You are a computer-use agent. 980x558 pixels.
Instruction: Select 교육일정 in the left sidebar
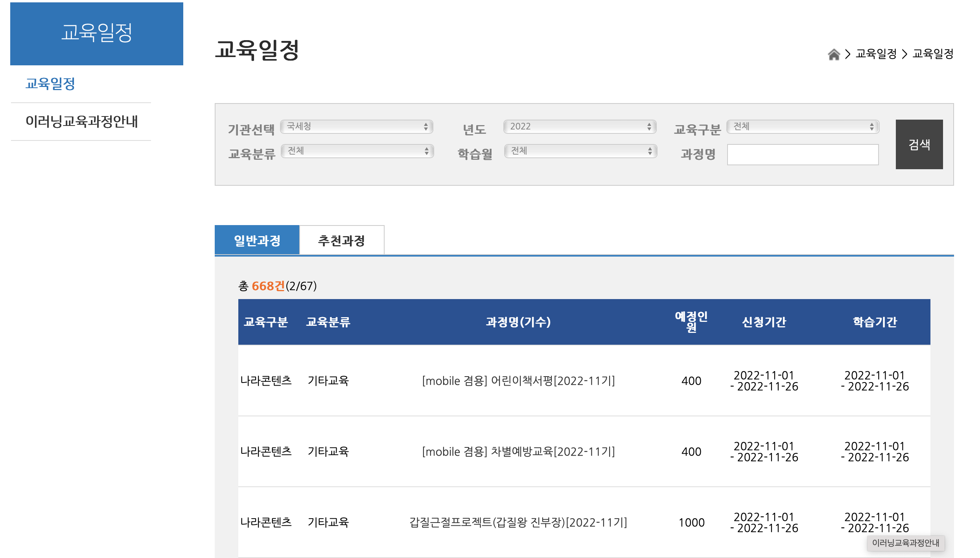50,83
